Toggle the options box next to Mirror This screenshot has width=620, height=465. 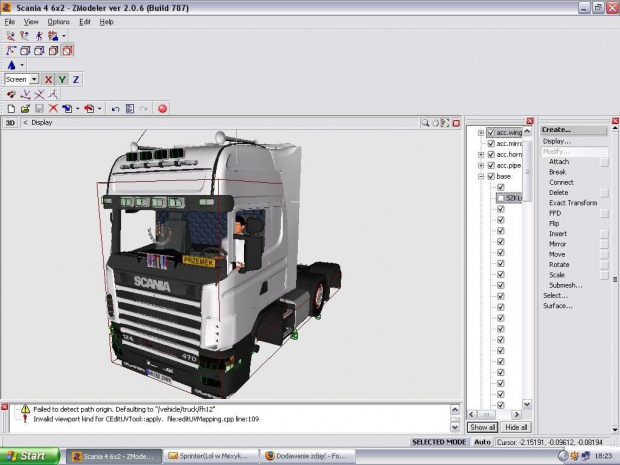click(604, 244)
